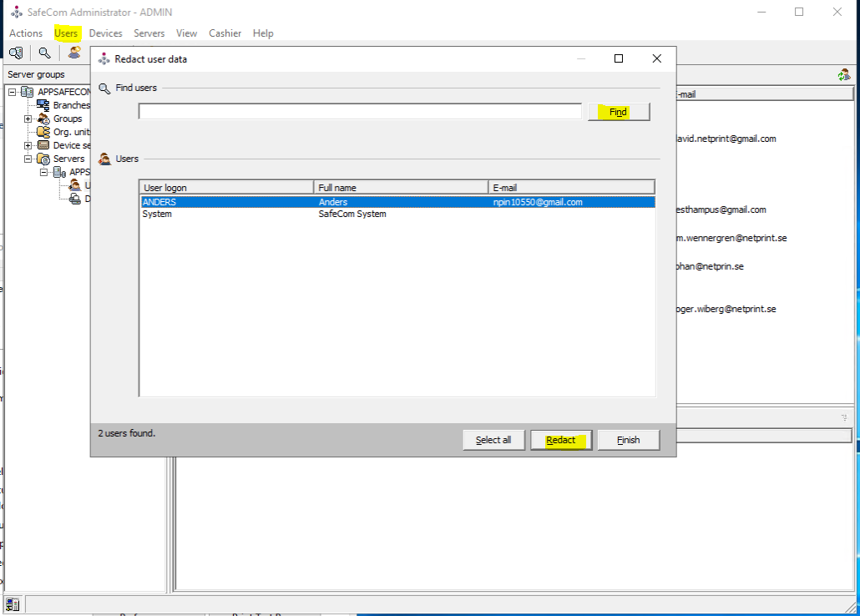Expand the Device servers tree node
860x616 pixels.
(28, 145)
